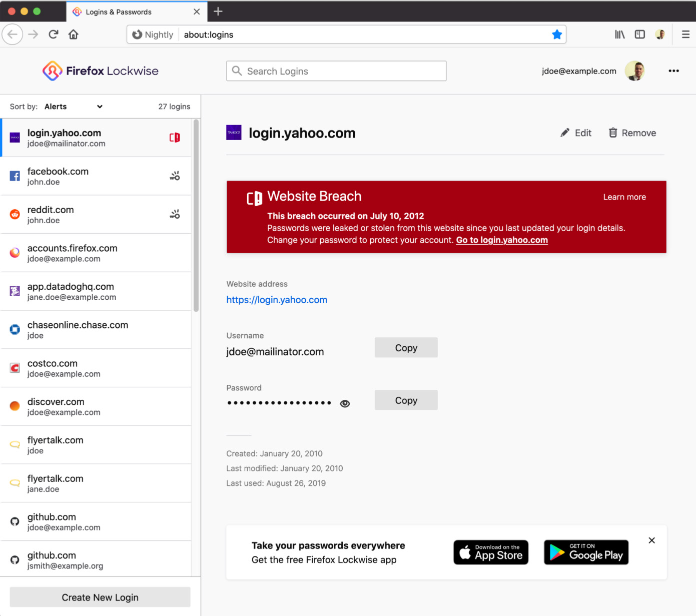This screenshot has height=616, width=696.
Task: Open the browser home page icon
Action: (x=74, y=35)
